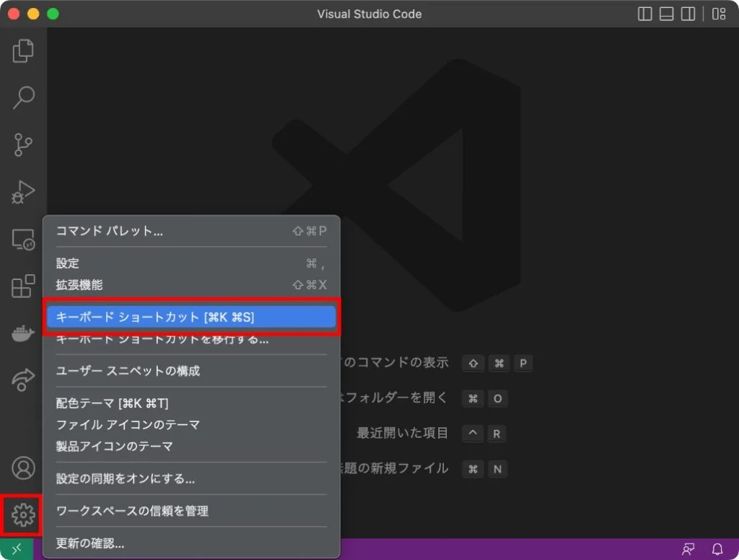Open the Run and Debug view

pos(23,193)
